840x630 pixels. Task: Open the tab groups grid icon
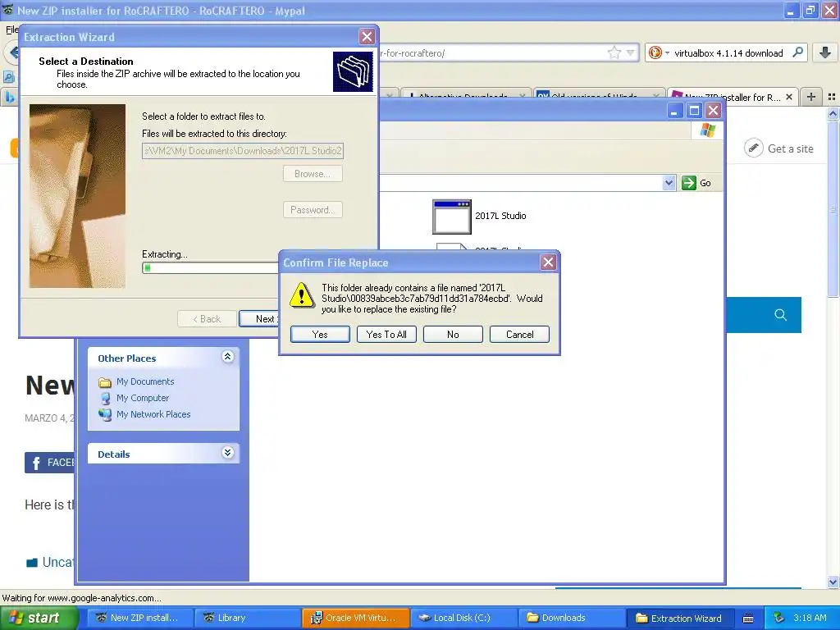click(x=832, y=97)
